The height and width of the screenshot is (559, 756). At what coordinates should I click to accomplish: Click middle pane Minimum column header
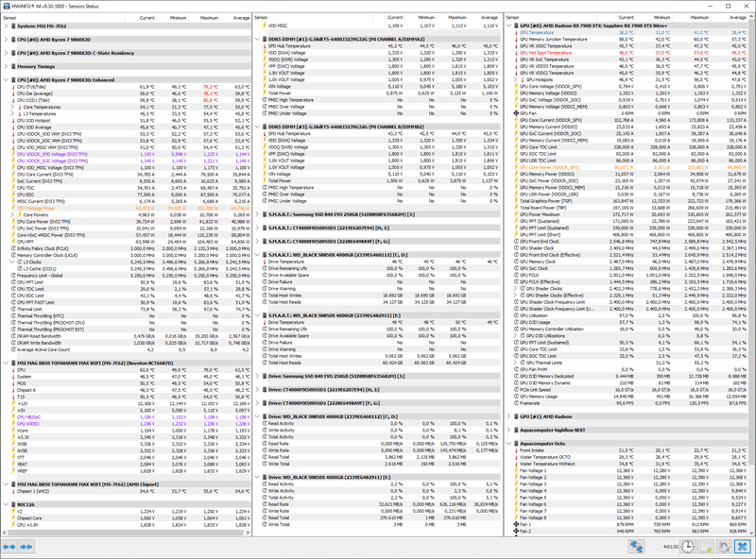coord(420,18)
